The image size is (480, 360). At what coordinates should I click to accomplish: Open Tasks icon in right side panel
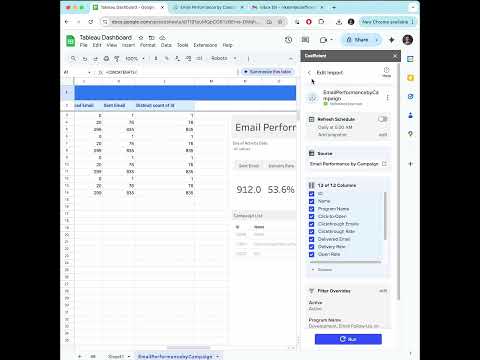pyautogui.click(x=410, y=96)
